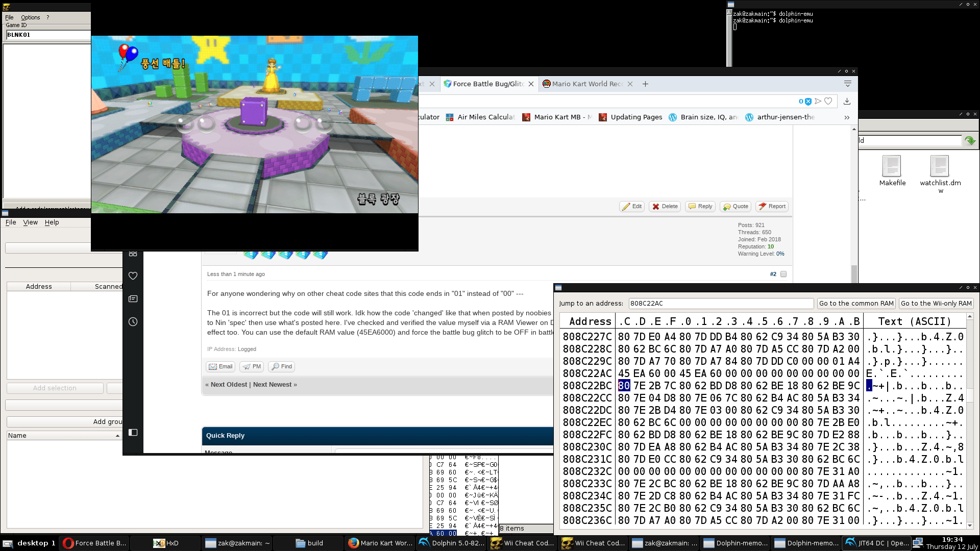Click the Address column header
The height and width of the screenshot is (551, 980).
(39, 287)
